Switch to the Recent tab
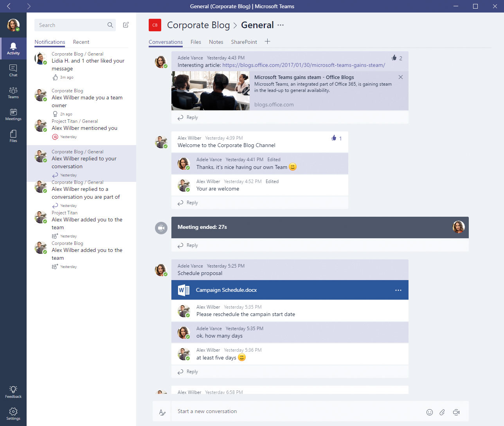 coord(81,42)
